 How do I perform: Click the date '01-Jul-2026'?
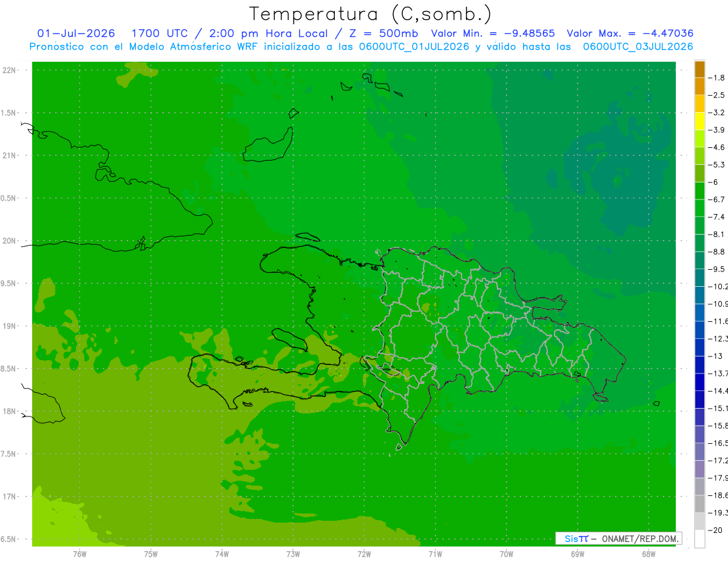(76, 33)
